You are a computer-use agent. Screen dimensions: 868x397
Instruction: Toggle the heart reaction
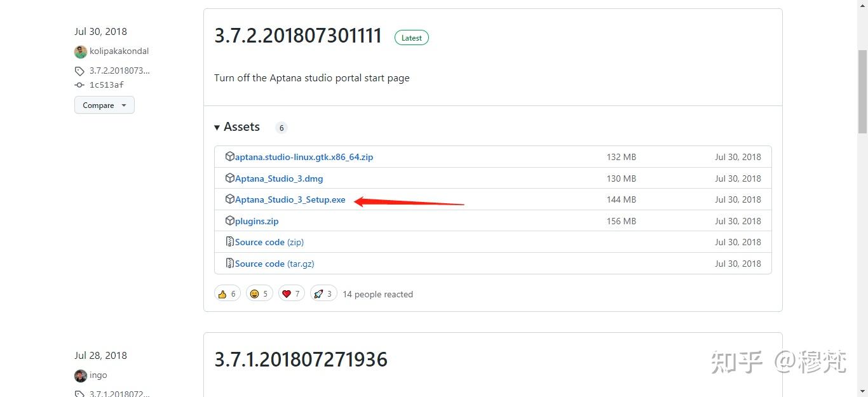(x=291, y=293)
